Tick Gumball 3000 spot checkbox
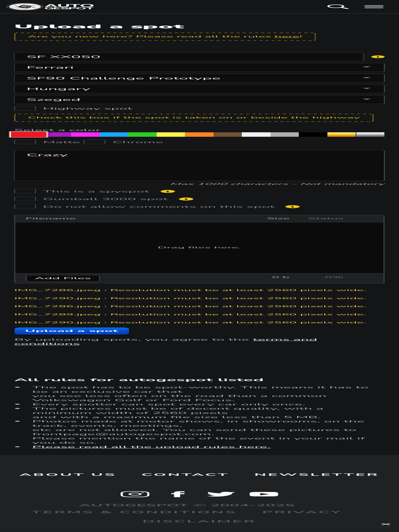This screenshot has width=399, height=532. 25,199
